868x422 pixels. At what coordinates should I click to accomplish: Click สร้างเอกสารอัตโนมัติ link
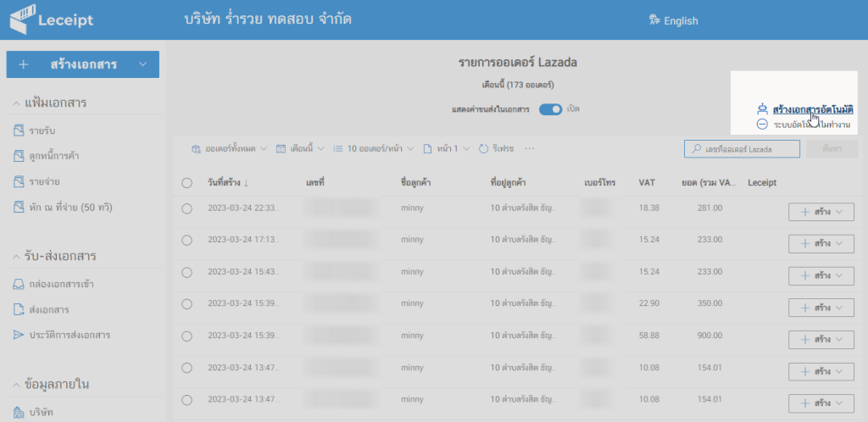[x=813, y=110]
